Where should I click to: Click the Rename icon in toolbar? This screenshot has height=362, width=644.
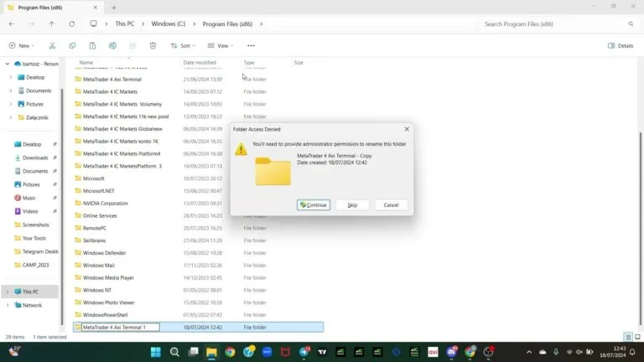click(x=112, y=45)
